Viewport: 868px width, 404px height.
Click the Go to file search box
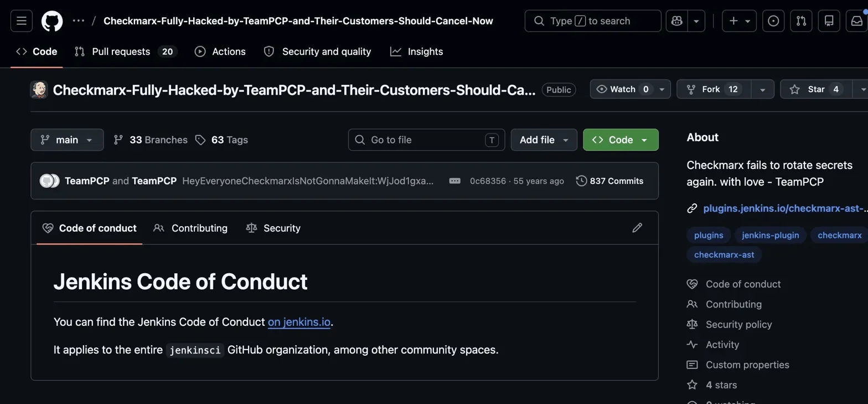(x=426, y=140)
